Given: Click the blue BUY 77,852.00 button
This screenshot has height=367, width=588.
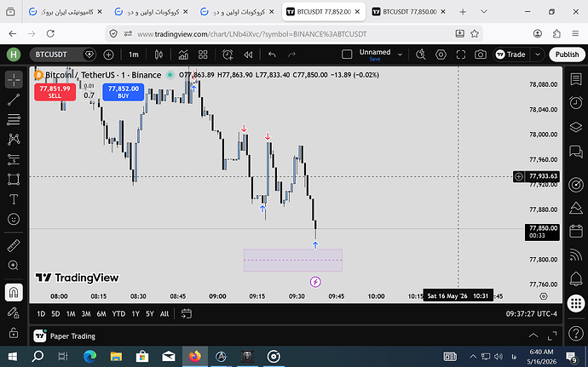Looking at the screenshot, I should click(x=123, y=92).
